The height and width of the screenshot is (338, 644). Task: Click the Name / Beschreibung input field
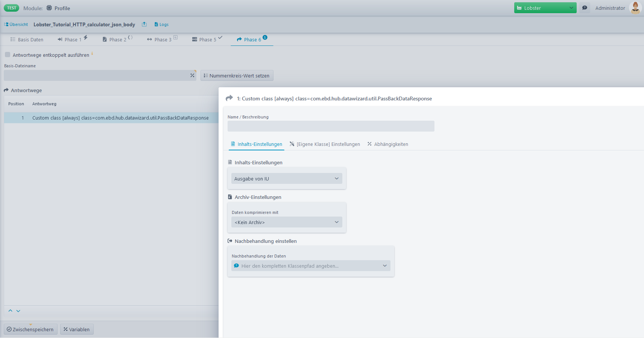331,126
